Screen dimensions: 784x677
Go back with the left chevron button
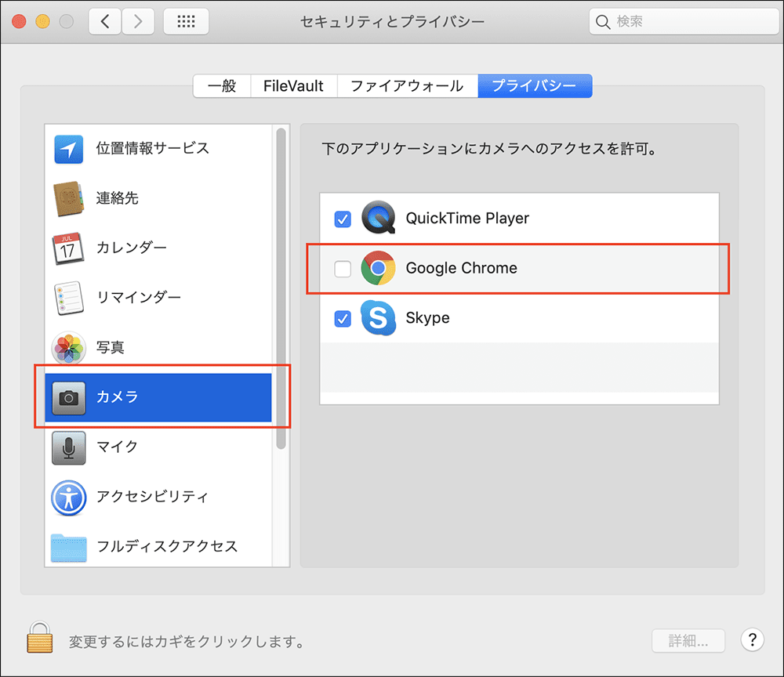pyautogui.click(x=105, y=21)
